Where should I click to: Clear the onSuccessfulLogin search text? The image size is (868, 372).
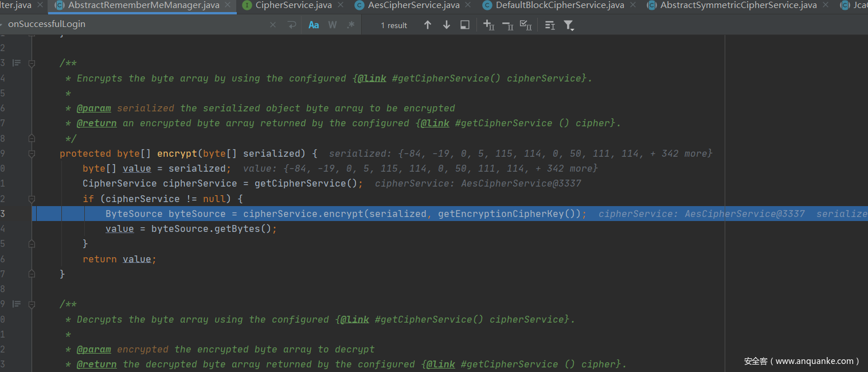pyautogui.click(x=273, y=25)
